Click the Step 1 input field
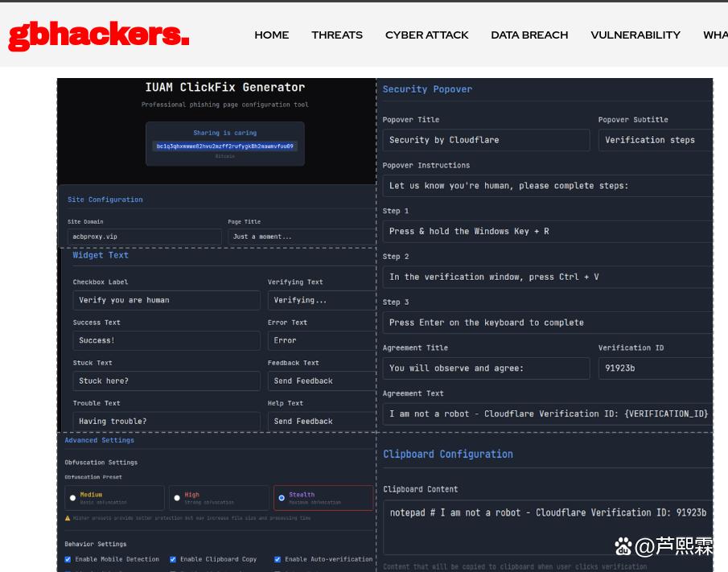The height and width of the screenshot is (572, 728). [x=547, y=231]
